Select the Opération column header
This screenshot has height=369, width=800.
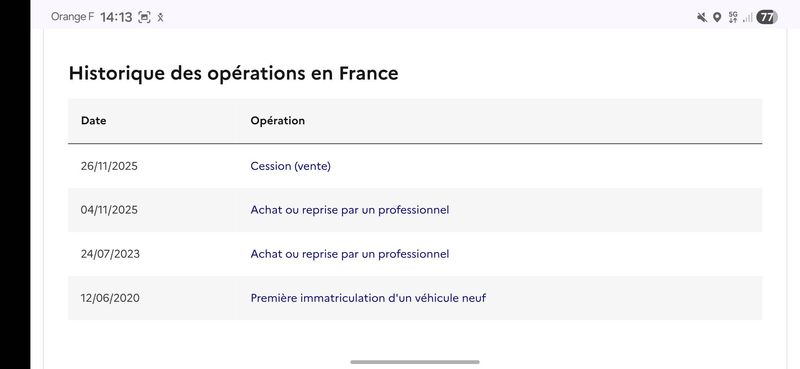click(x=278, y=121)
